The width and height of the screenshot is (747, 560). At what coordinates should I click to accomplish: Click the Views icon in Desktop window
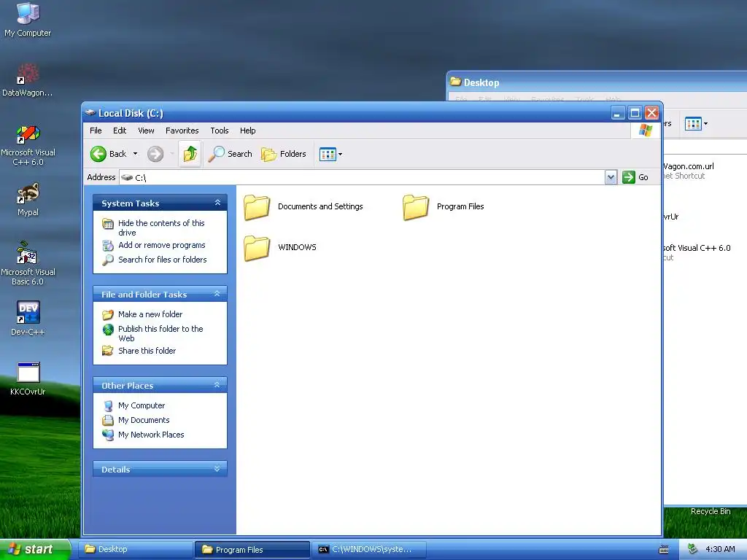[693, 124]
